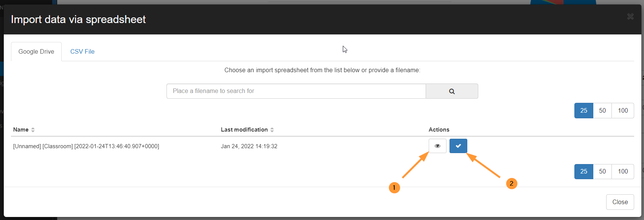Set top page size to 25
The width and height of the screenshot is (644, 220).
(584, 110)
